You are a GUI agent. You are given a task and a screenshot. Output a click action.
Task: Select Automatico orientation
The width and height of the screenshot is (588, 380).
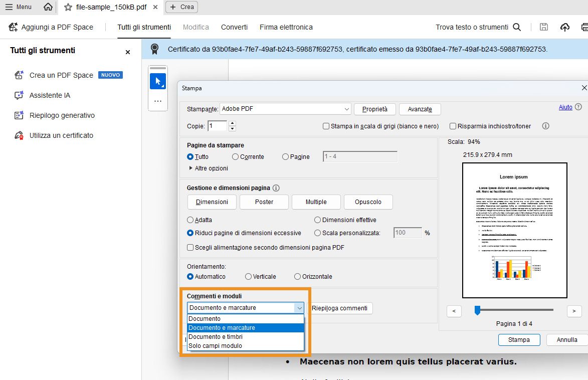[190, 276]
